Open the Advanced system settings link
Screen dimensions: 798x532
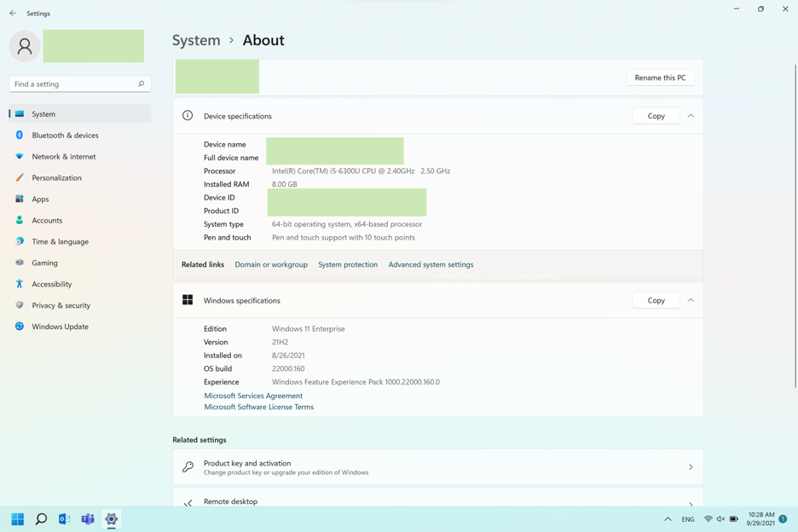(x=431, y=264)
